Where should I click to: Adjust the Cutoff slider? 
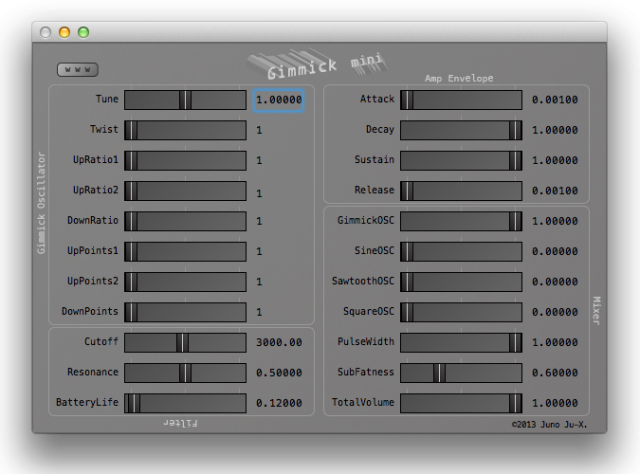[x=185, y=343]
